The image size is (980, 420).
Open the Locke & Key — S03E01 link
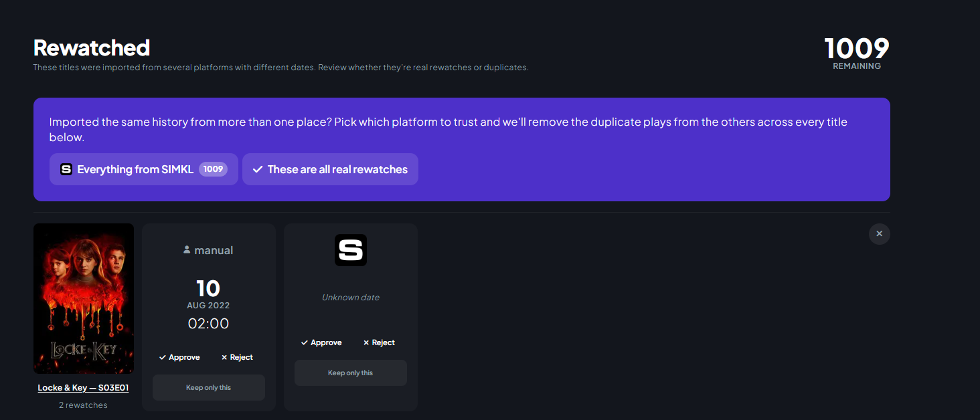coord(83,388)
